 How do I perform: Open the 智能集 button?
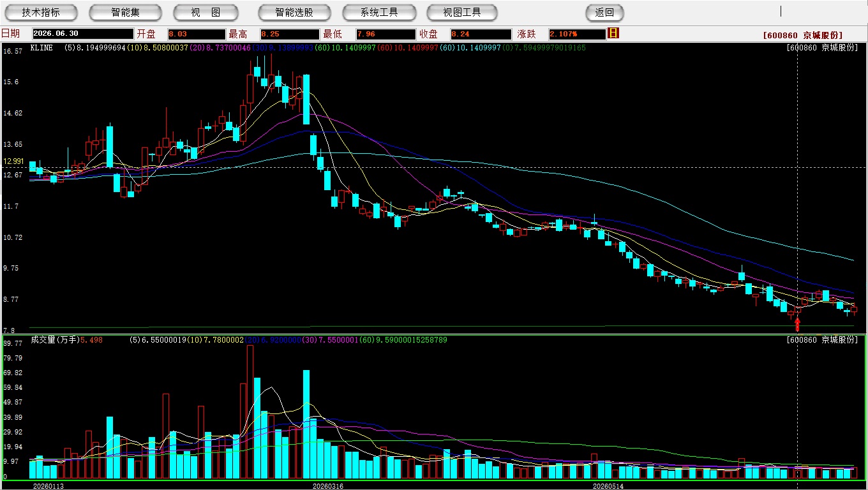click(x=125, y=12)
